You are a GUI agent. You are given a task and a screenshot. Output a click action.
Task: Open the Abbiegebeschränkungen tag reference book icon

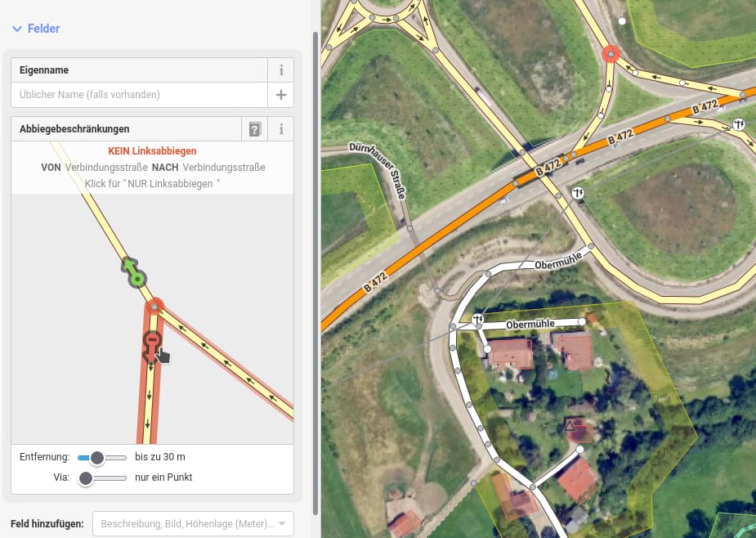[255, 129]
